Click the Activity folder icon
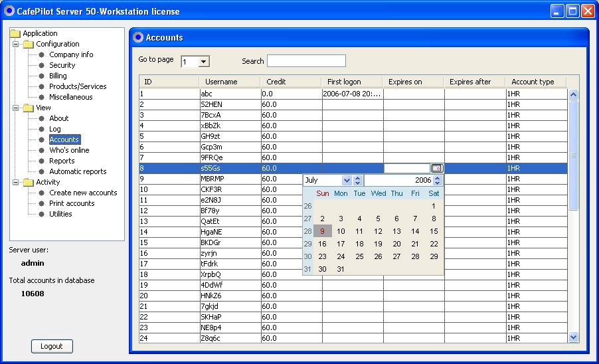 [x=29, y=182]
